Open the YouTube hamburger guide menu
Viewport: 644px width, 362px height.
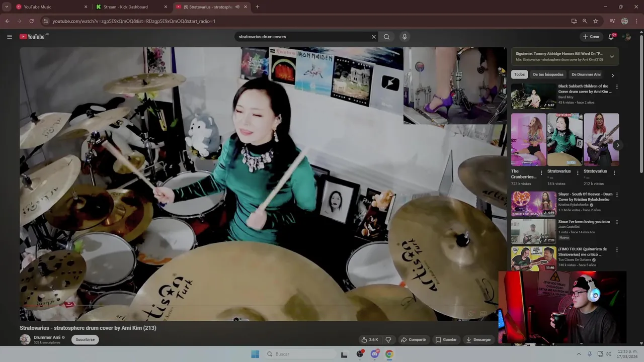coord(9,37)
